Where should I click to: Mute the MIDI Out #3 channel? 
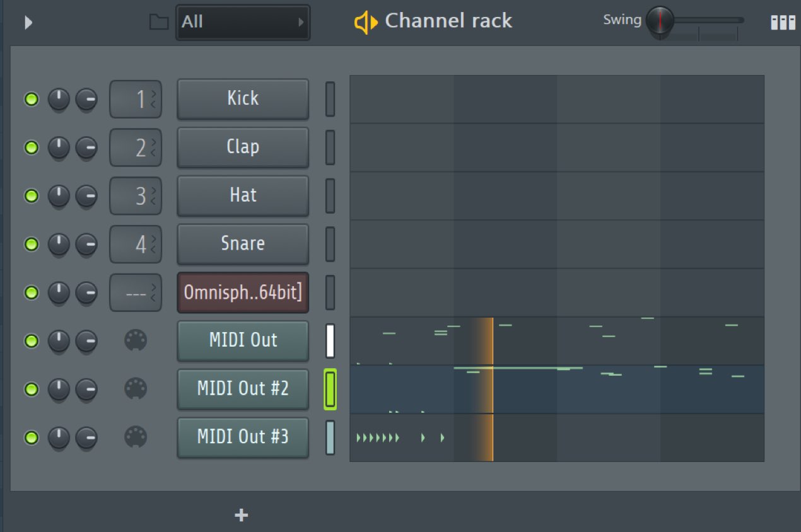(x=31, y=437)
